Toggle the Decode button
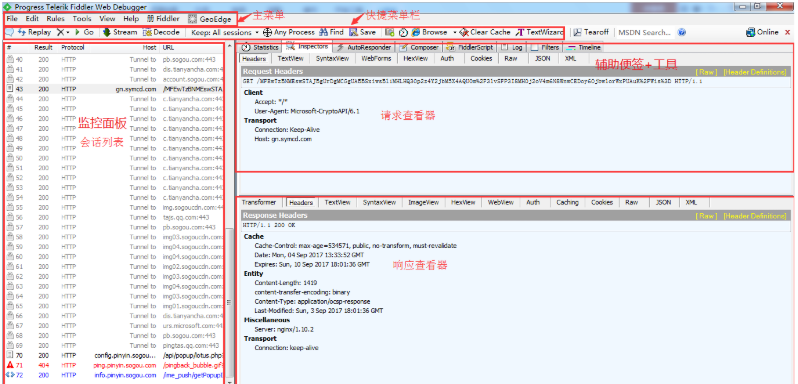The image size is (798, 384). (x=161, y=32)
